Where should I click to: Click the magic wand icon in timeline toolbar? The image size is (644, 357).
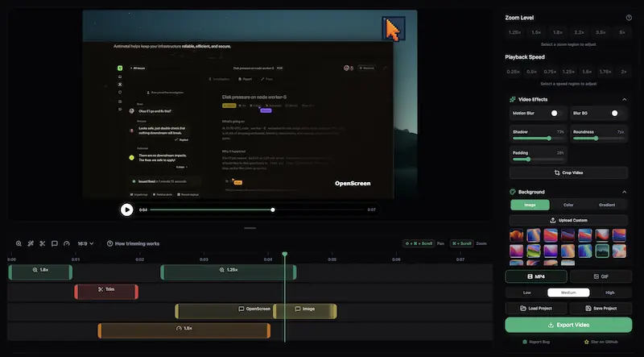point(31,243)
